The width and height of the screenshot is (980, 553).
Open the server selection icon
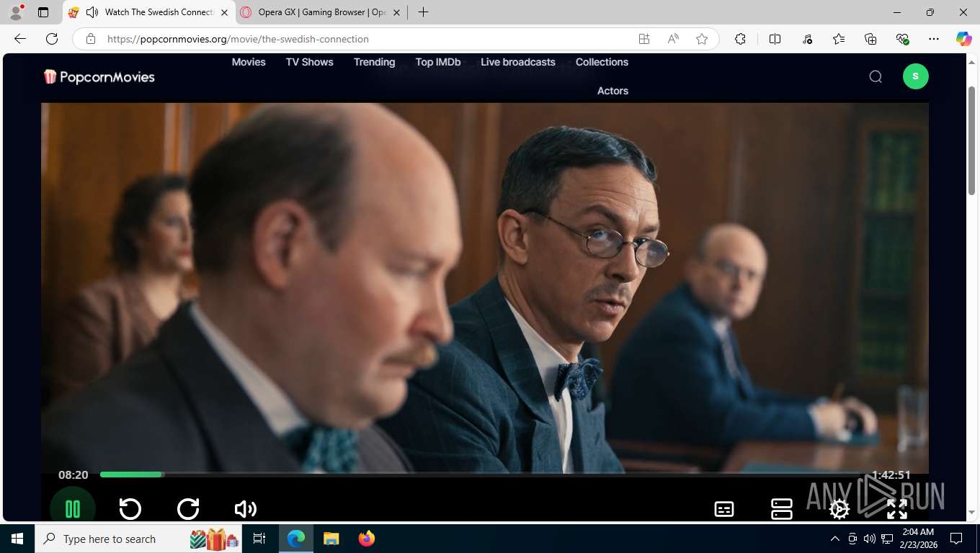coord(782,509)
